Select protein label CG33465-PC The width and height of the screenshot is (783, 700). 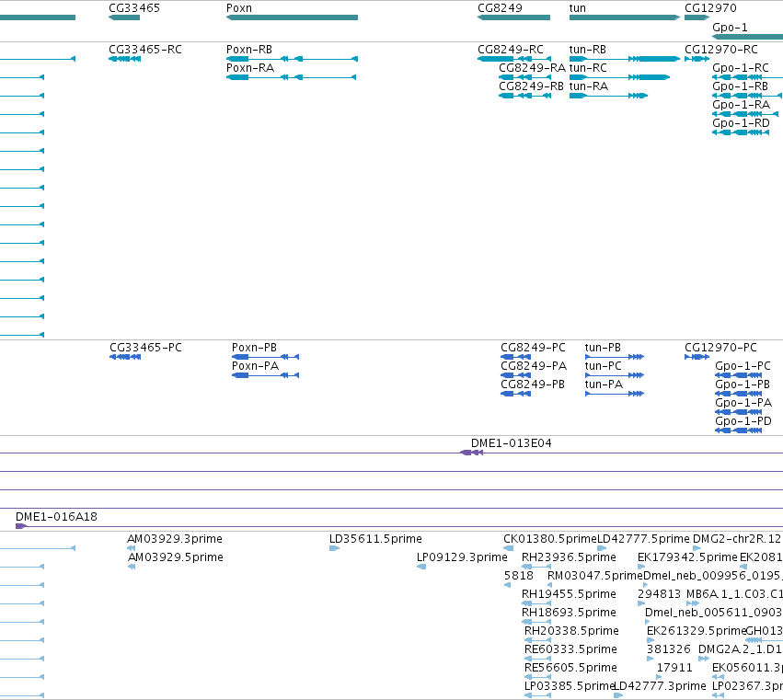pyautogui.click(x=145, y=348)
